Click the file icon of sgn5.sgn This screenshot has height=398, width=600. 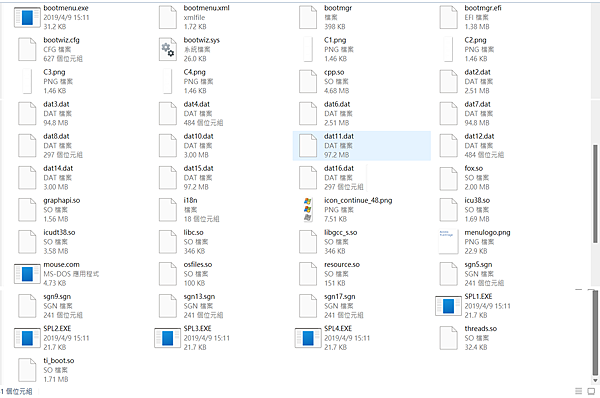[448, 274]
